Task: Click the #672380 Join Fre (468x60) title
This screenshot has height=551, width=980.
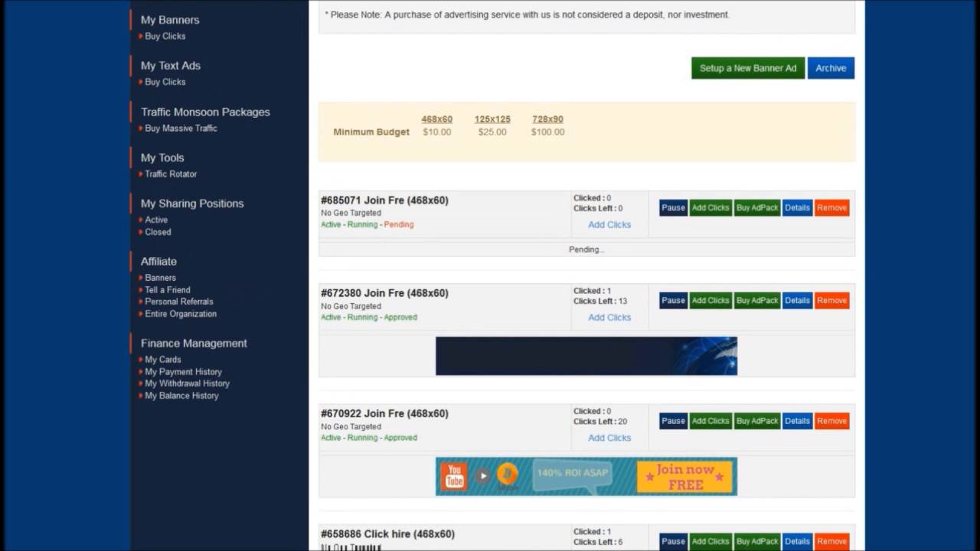Action: click(384, 293)
